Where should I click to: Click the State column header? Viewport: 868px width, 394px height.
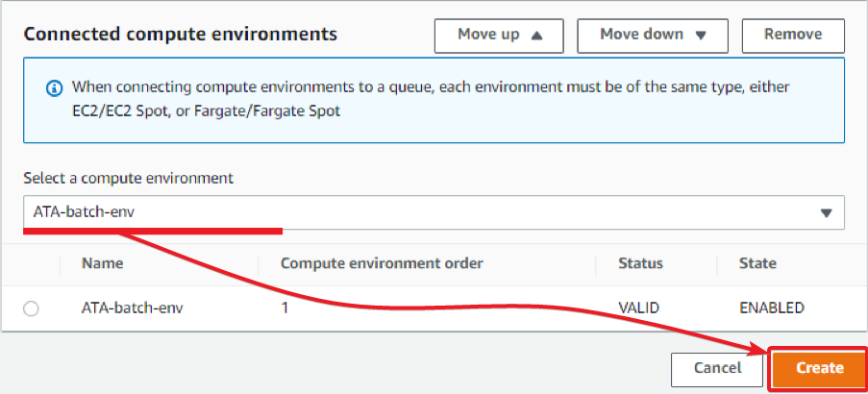pyautogui.click(x=757, y=263)
